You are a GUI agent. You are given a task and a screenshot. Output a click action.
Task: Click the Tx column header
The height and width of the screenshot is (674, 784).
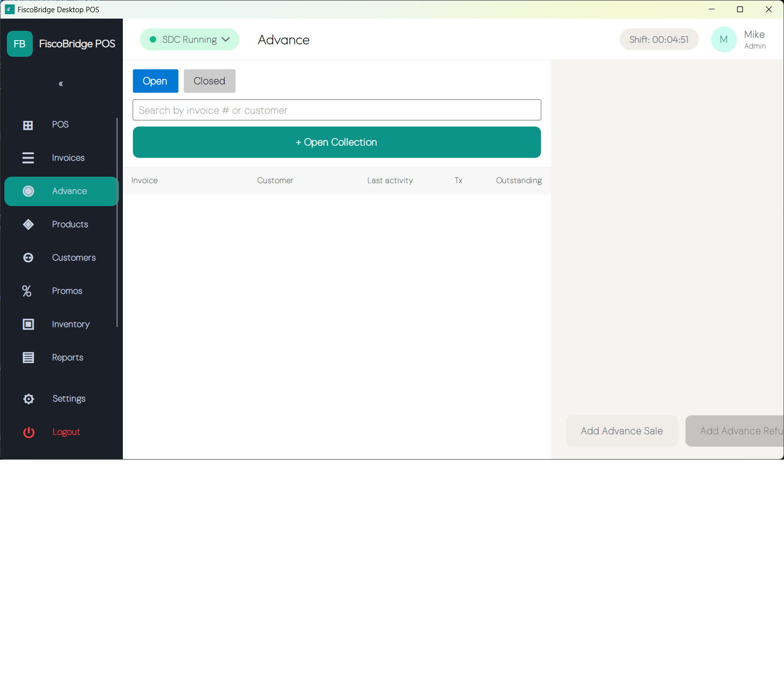[458, 181]
